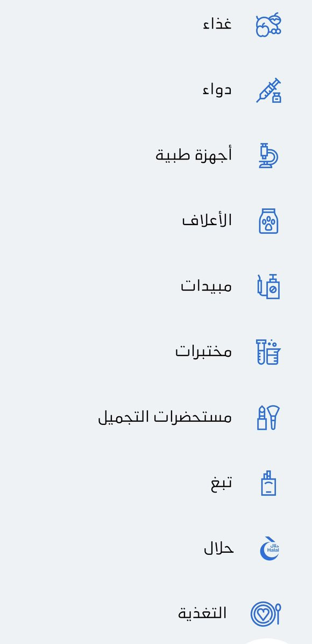This screenshot has width=312, height=644.
Task: Open the test tube laboratories icon
Action: pyautogui.click(x=268, y=352)
